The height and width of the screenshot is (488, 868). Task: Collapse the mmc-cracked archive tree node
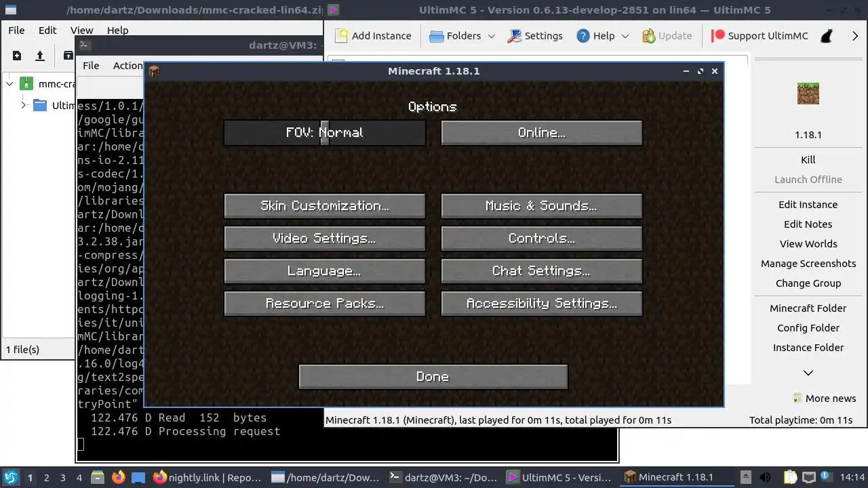9,84
